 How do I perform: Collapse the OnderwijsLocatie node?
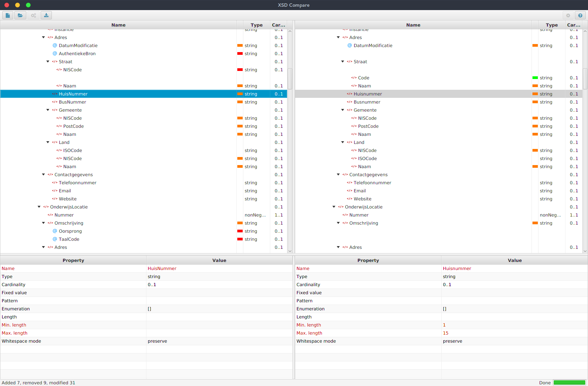[39, 207]
